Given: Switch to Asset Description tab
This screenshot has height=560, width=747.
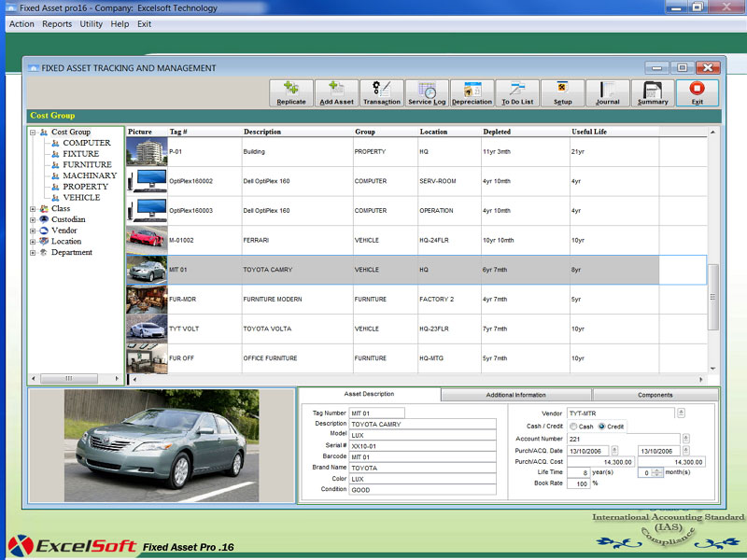Looking at the screenshot, I should (369, 394).
